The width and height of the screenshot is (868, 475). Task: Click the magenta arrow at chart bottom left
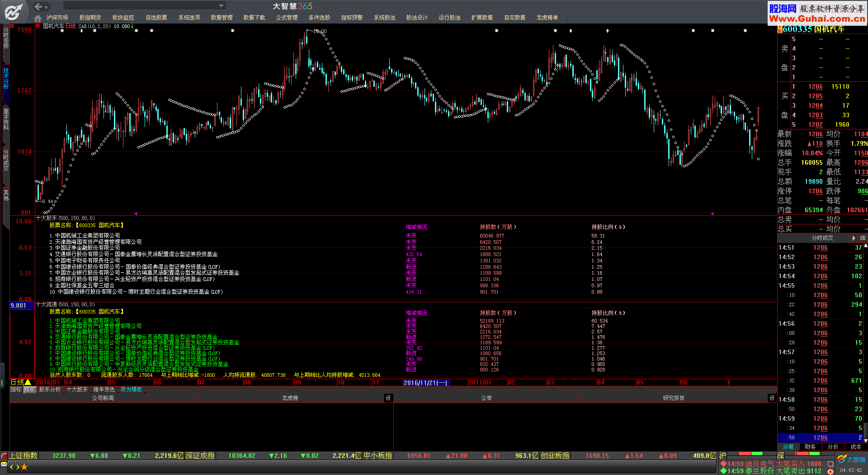click(136, 214)
